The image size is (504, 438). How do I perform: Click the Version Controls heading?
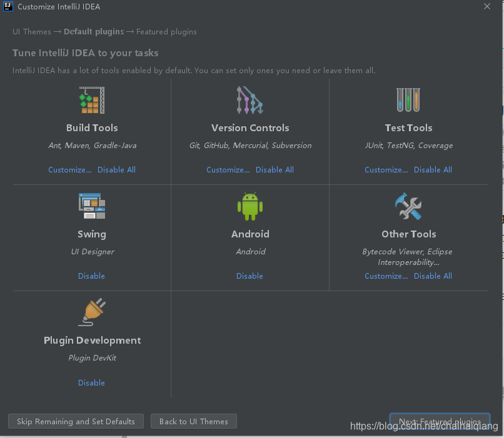tap(250, 128)
